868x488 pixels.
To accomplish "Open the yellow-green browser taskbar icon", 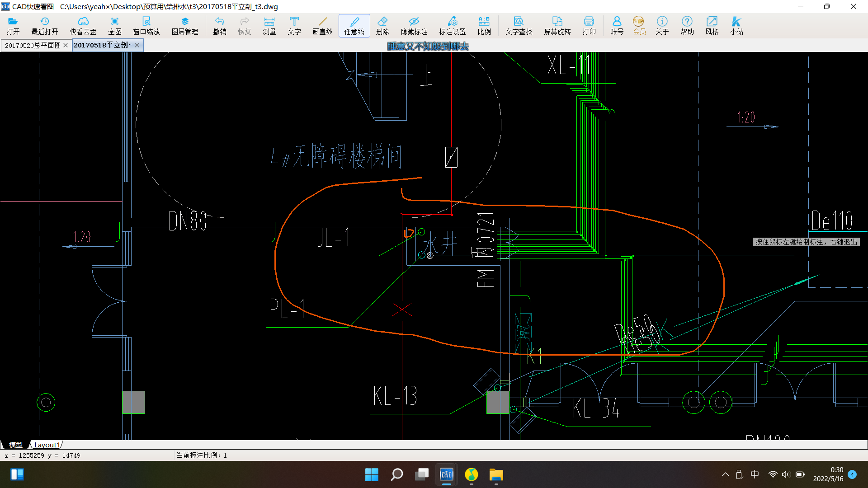I will point(472,474).
